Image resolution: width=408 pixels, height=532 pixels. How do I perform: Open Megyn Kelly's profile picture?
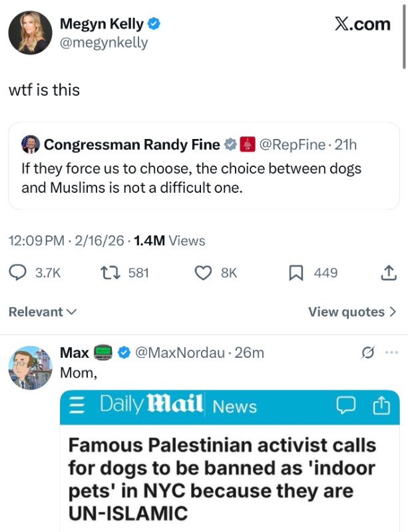click(30, 33)
